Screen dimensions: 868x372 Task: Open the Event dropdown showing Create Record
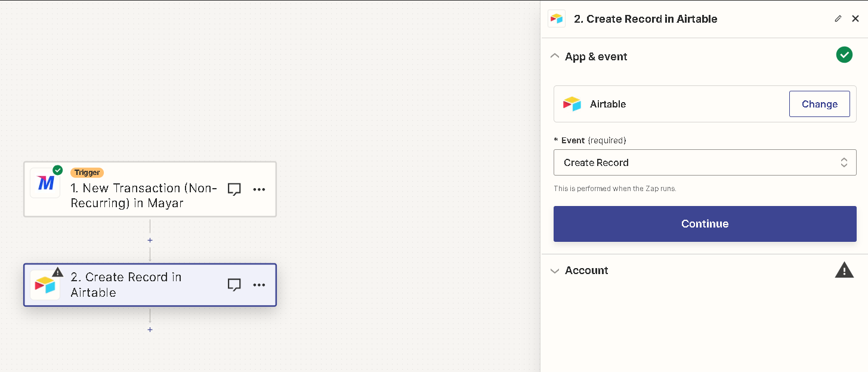(x=705, y=162)
